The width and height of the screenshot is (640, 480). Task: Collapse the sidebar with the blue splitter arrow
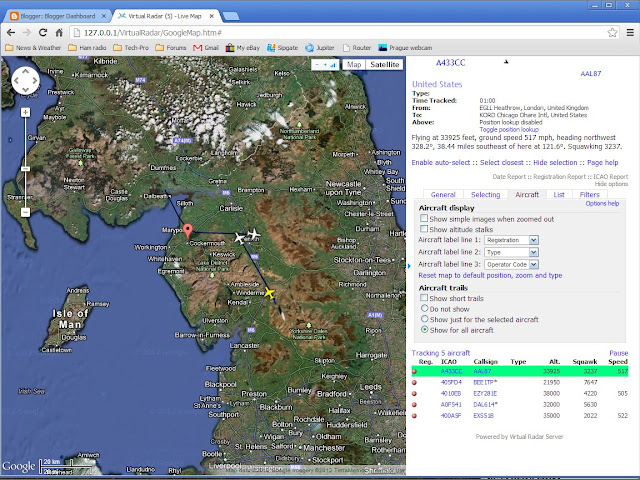[x=409, y=266]
